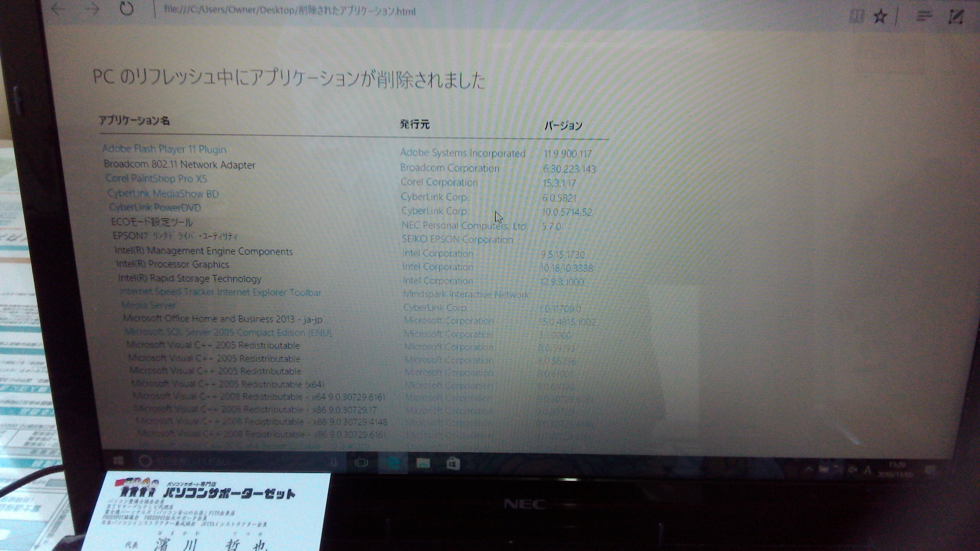Expand the hidden system tray icons chevron
980x551 pixels.
(x=808, y=469)
